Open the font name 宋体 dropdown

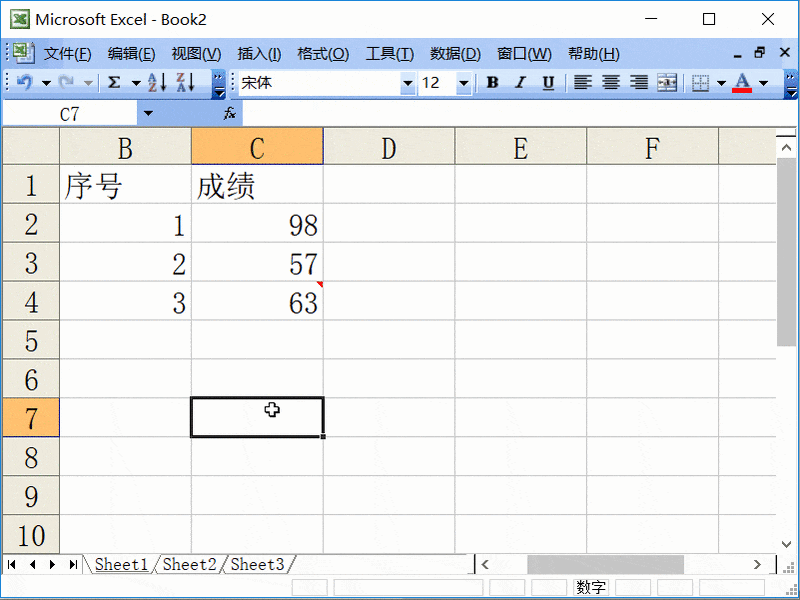409,83
